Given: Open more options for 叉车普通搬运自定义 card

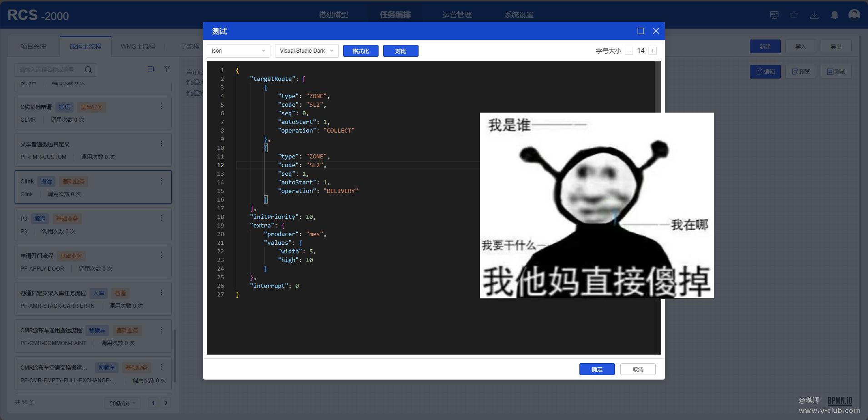Looking at the screenshot, I should 161,143.
